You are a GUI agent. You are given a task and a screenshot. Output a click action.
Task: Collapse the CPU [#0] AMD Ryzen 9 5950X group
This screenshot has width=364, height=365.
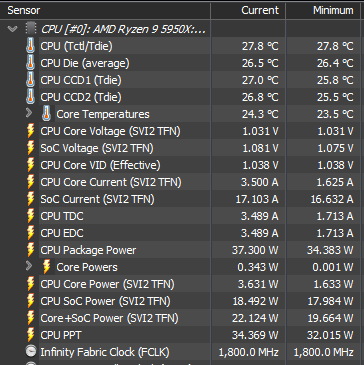click(12, 29)
